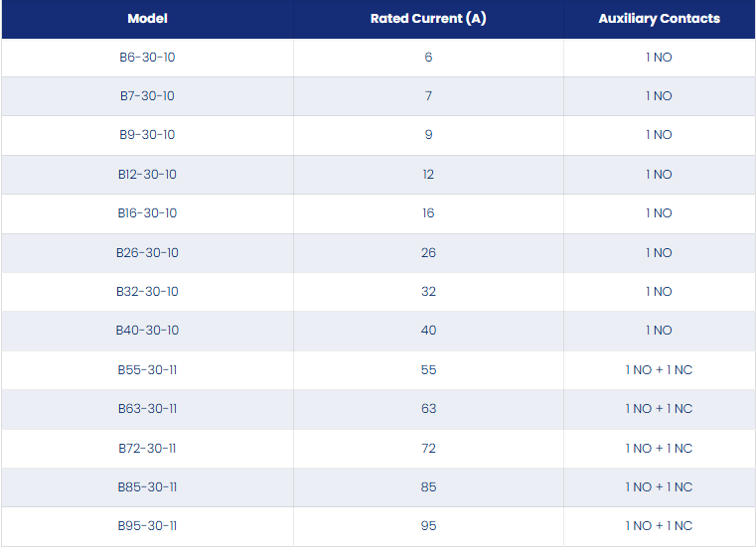Select model cell B72-30-11
Screen dimensions: 756x547
(148, 449)
